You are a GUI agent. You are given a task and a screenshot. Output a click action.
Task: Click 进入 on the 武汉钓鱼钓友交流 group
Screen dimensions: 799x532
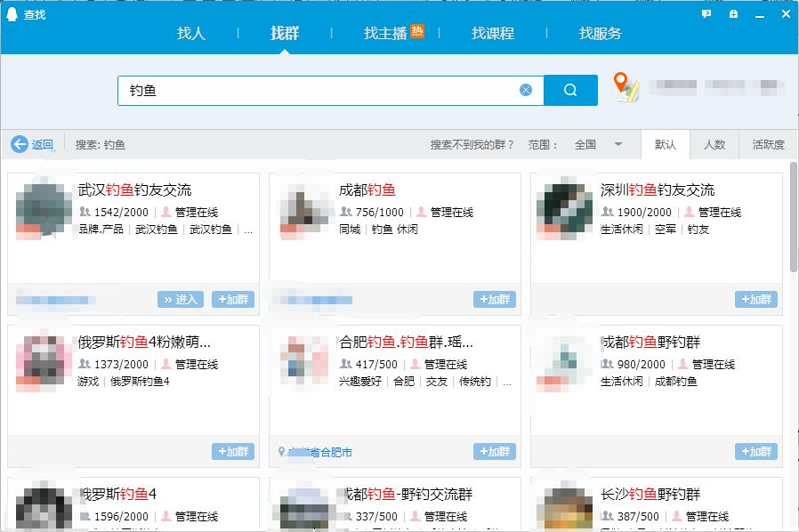[x=181, y=300]
